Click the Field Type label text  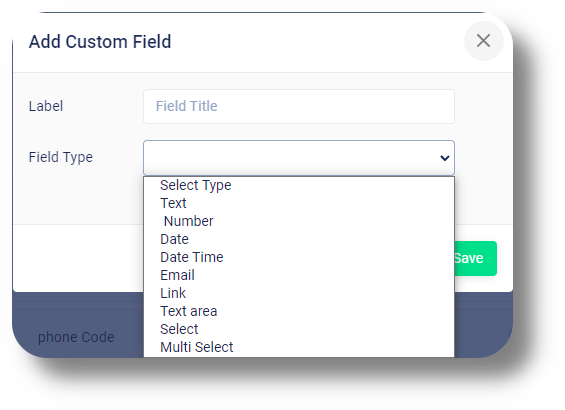pos(61,157)
